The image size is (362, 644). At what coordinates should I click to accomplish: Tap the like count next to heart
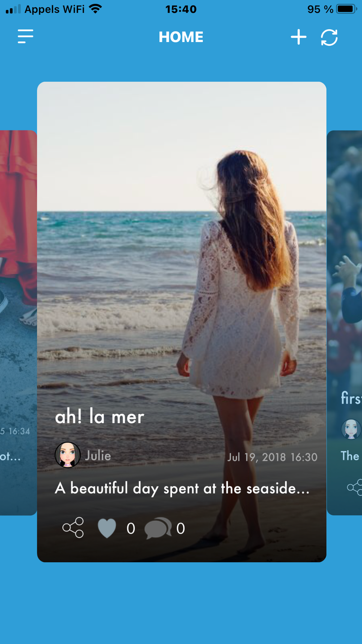[131, 529]
